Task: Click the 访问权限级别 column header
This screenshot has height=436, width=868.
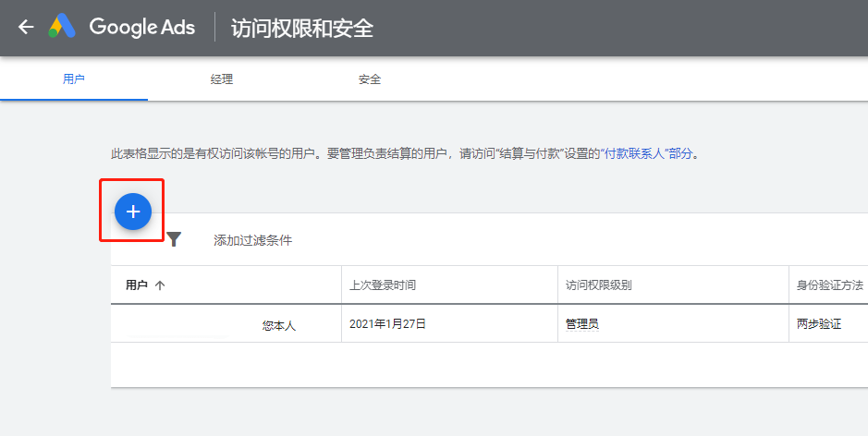Action: [x=598, y=285]
